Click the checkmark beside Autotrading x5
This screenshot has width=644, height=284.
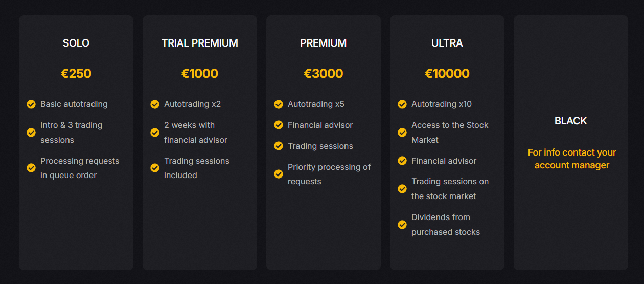[279, 104]
